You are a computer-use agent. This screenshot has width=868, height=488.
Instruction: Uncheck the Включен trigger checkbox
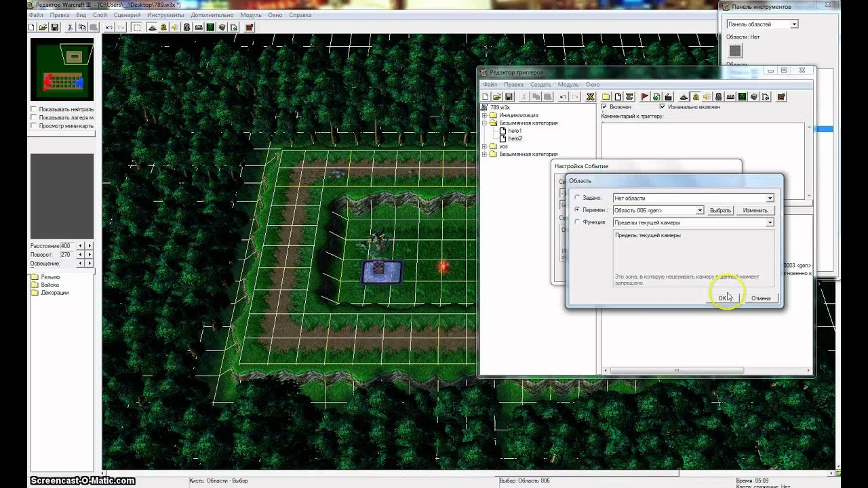point(605,107)
